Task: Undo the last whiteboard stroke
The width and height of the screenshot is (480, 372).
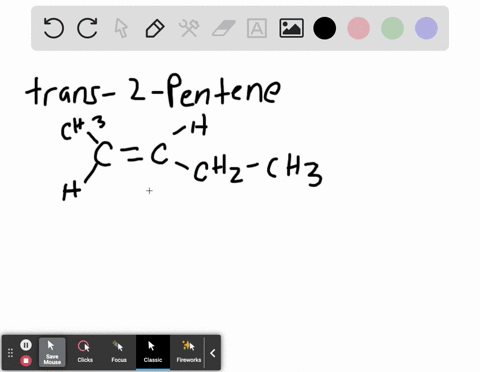Action: (x=54, y=28)
